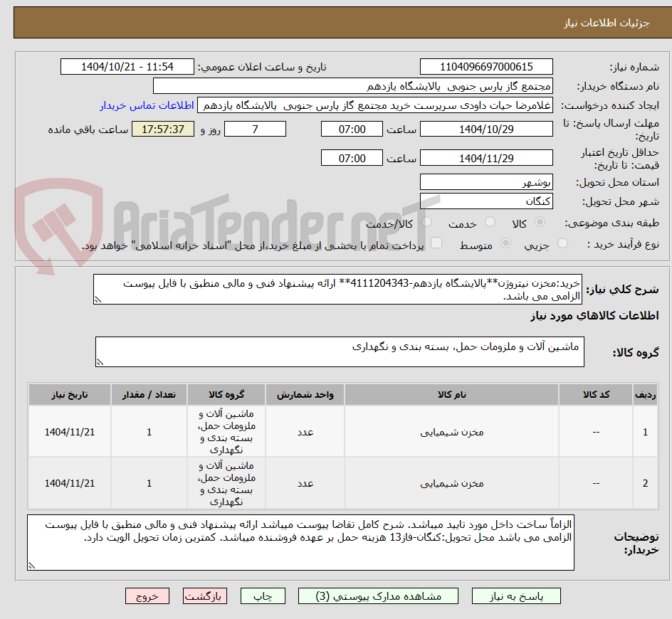Click the price validity date 1404/11/29

click(486, 158)
